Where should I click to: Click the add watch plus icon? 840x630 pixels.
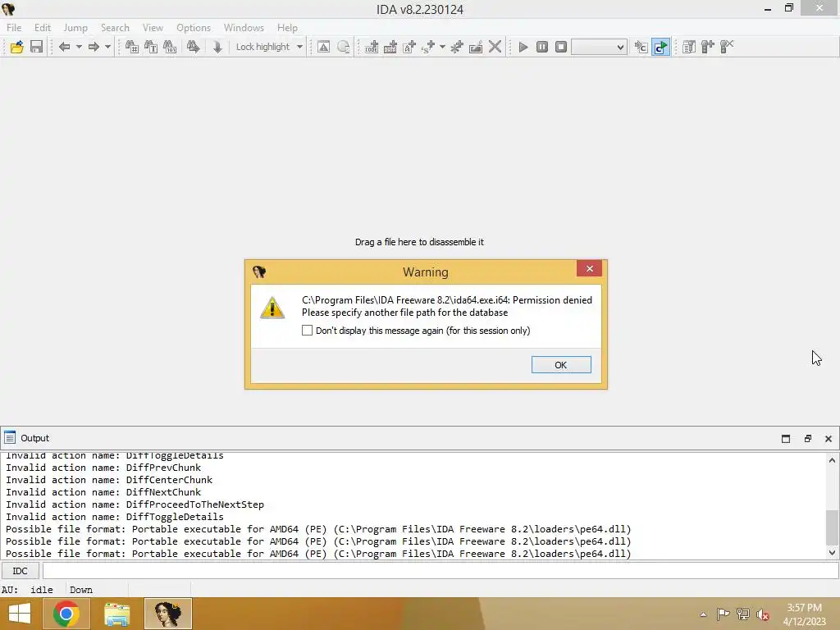708,47
